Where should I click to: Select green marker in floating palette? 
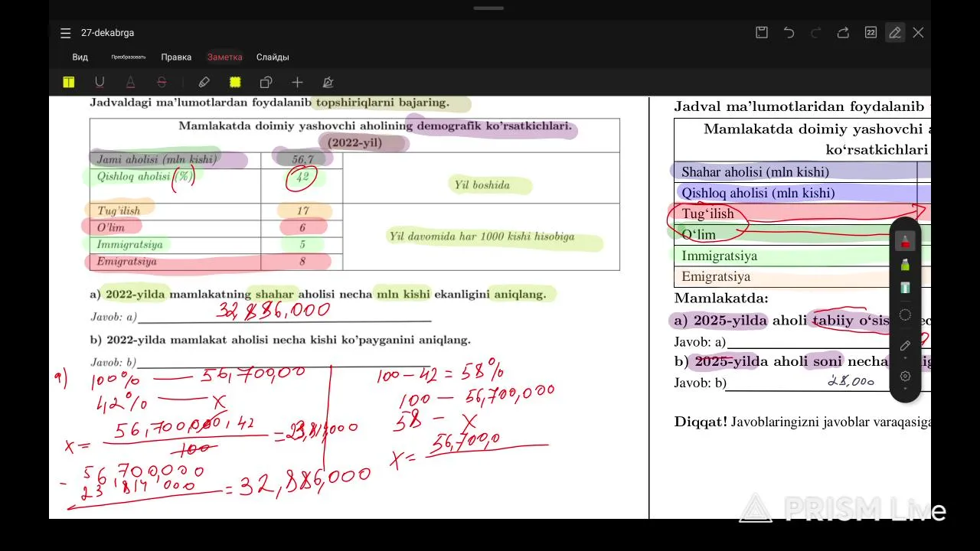(x=905, y=265)
